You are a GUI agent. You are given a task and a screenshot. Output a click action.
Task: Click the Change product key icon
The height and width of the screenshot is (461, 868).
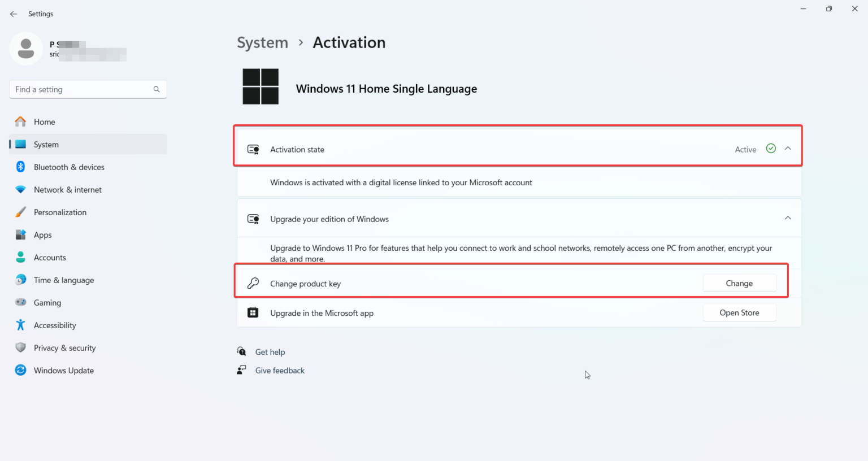253,283
